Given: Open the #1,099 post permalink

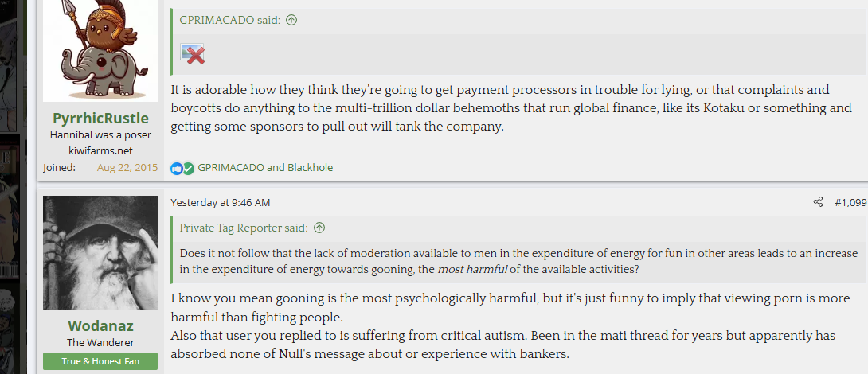Looking at the screenshot, I should tap(850, 202).
